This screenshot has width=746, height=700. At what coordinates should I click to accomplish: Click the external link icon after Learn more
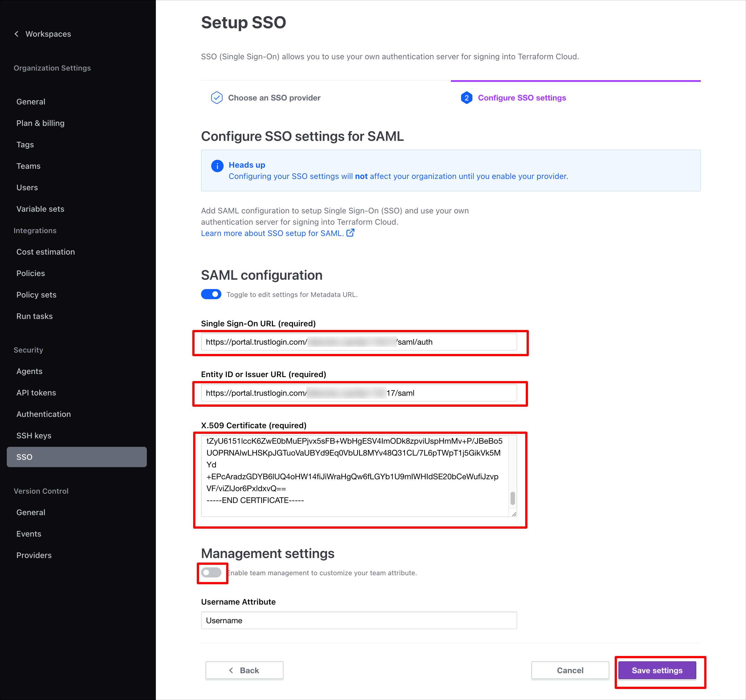click(350, 233)
